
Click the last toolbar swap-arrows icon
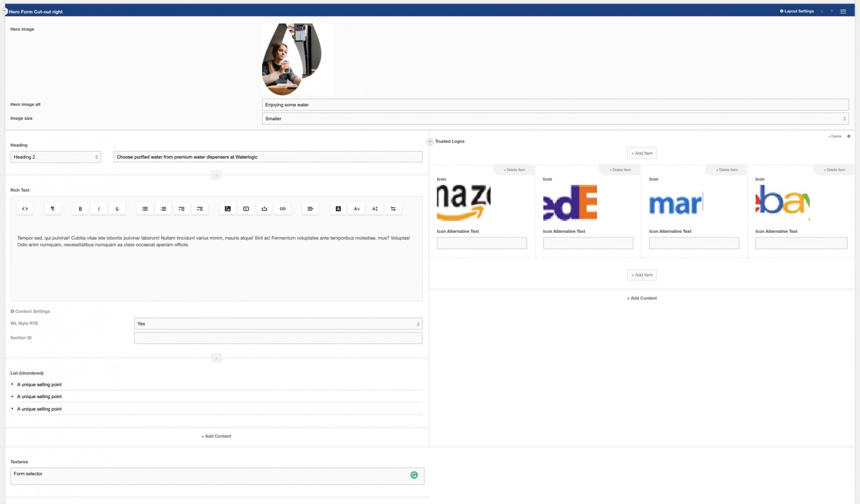pyautogui.click(x=393, y=209)
